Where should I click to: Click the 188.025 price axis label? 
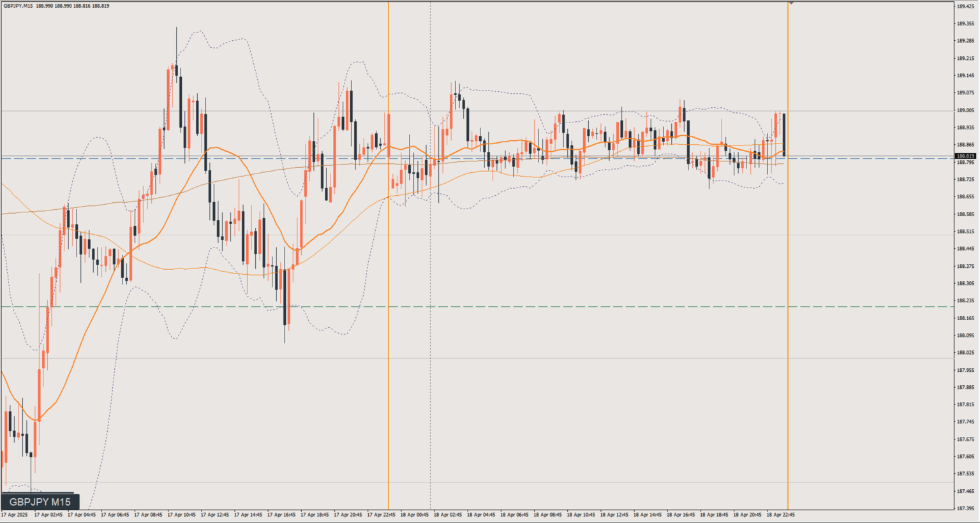965,353
